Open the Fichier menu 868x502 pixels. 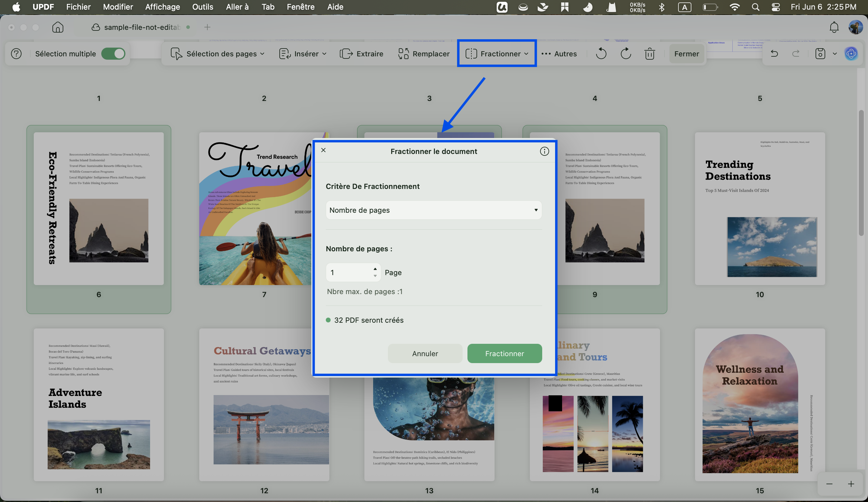click(78, 7)
